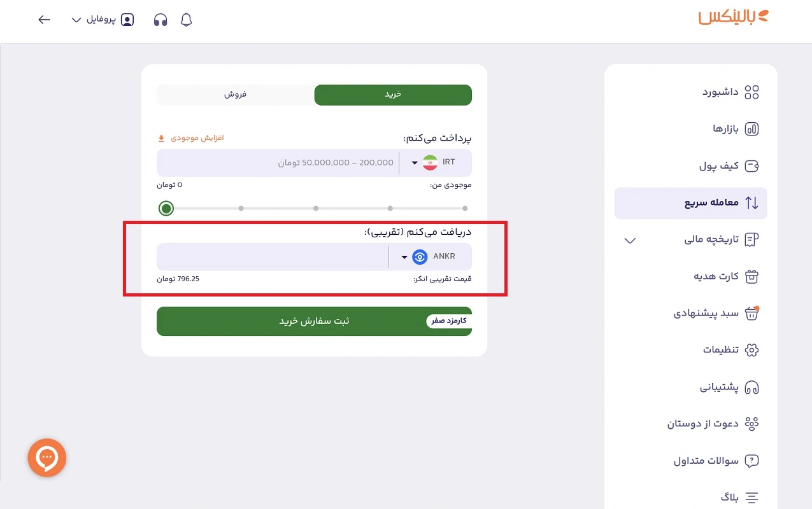Open the پروفایل (profile) dropdown menu
The width and height of the screenshot is (812, 509).
102,20
